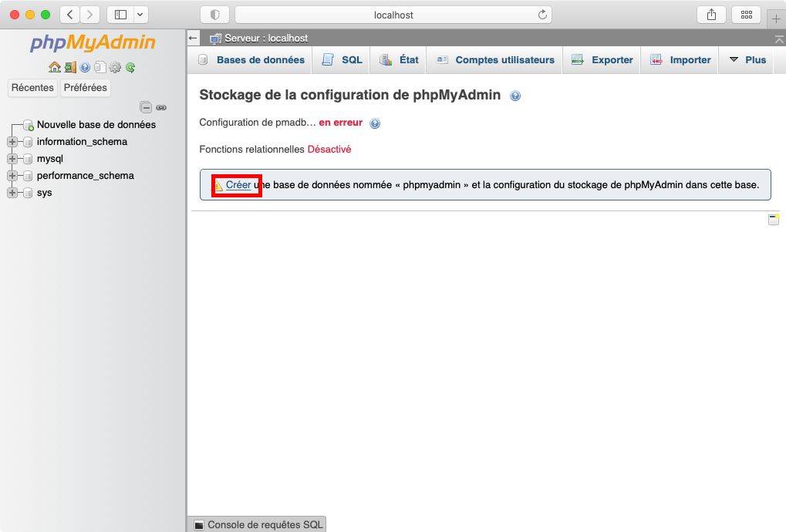Click the phpMyAdmin home icon
Viewport: 786px width, 532px height.
coord(54,68)
